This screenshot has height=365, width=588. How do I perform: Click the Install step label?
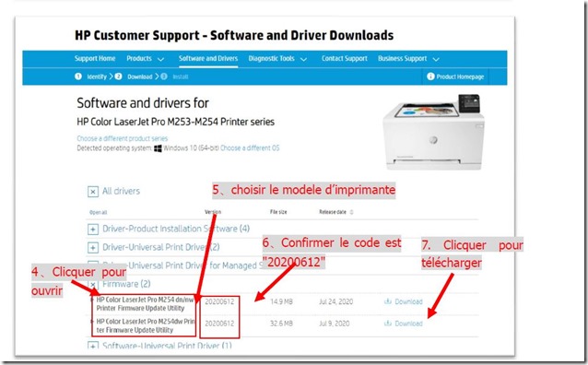tap(180, 77)
